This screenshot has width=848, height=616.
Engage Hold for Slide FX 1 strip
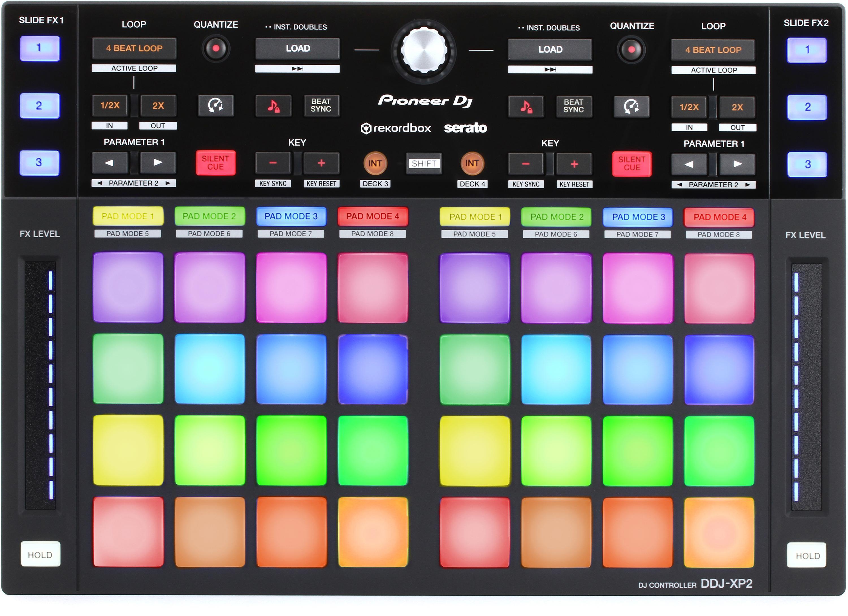click(x=41, y=555)
